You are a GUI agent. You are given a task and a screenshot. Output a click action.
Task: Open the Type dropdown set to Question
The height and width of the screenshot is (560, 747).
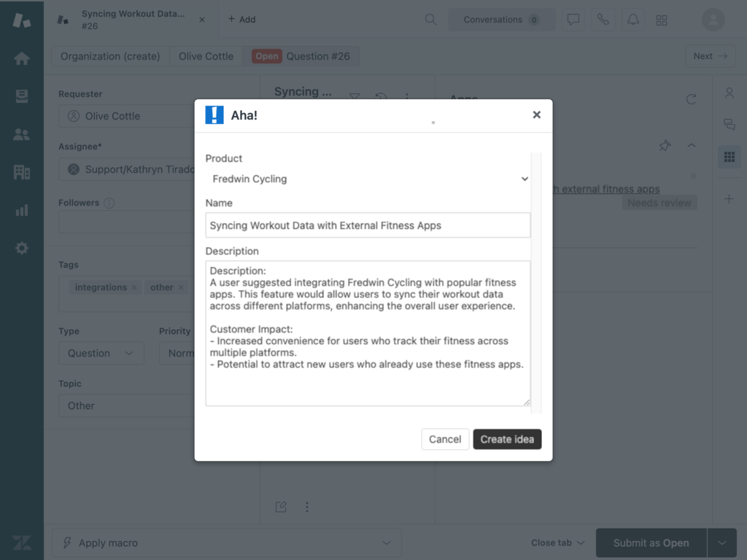[x=101, y=354]
